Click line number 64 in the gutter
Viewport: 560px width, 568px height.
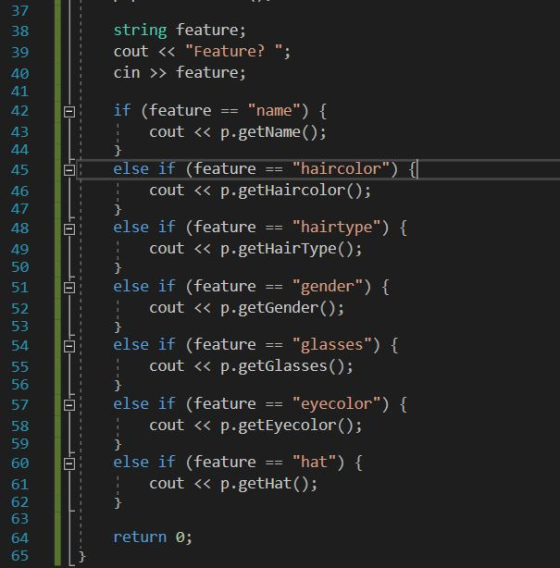pyautogui.click(x=20, y=538)
